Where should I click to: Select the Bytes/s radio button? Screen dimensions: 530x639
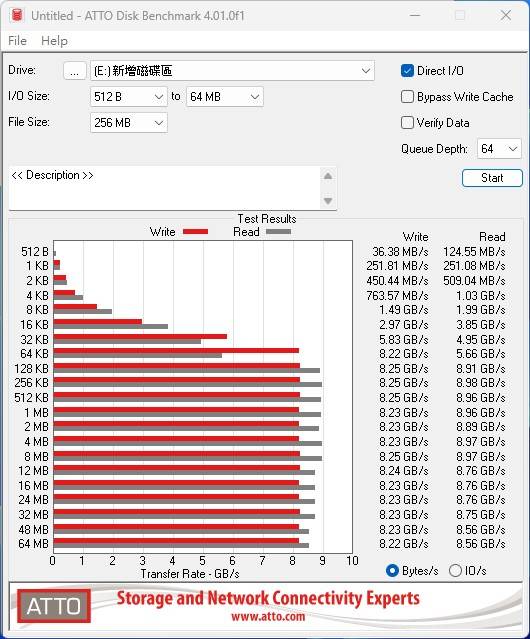(x=392, y=571)
